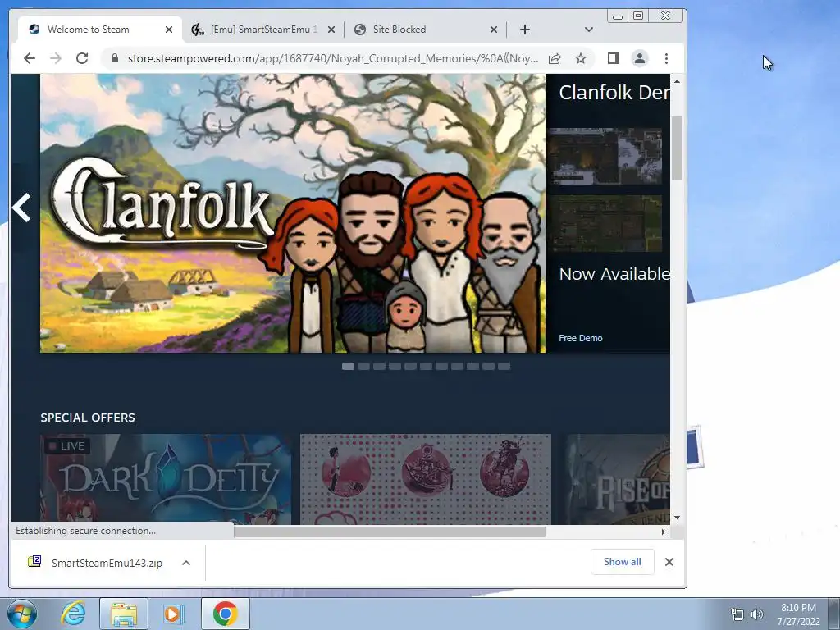Expand SmartSteamEmu143.zip download options
This screenshot has height=630, width=840.
click(x=186, y=563)
